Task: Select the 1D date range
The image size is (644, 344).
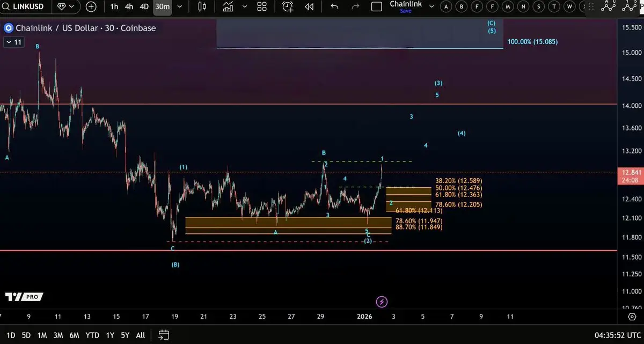Action: click(10, 335)
